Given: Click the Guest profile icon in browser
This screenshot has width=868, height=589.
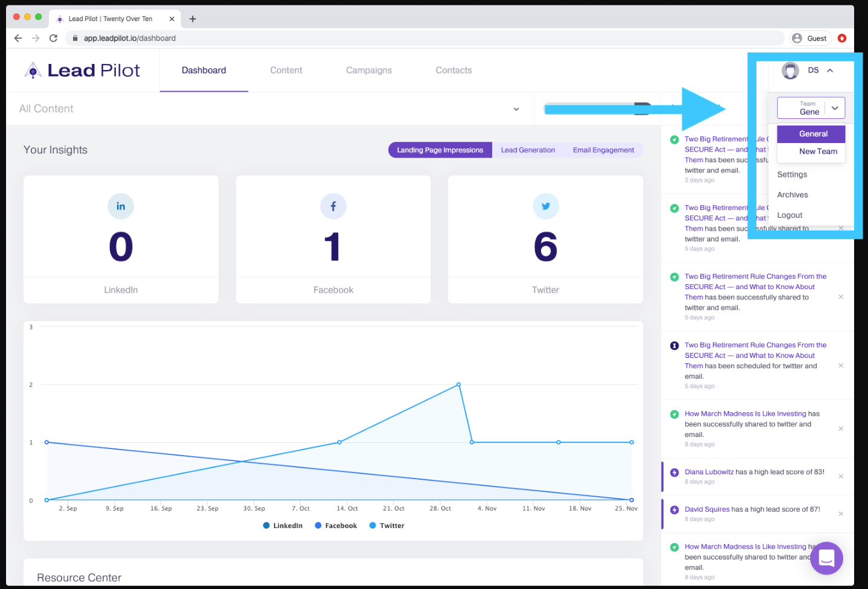Looking at the screenshot, I should pyautogui.click(x=811, y=38).
